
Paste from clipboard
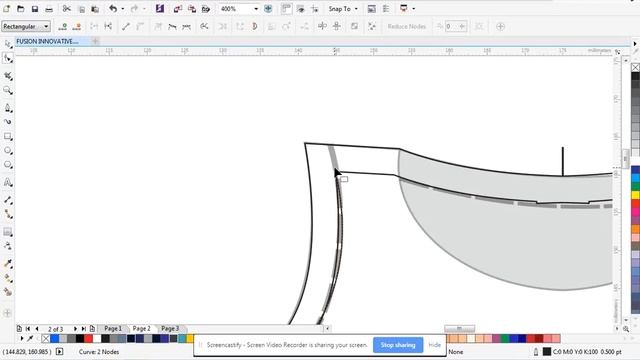(x=95, y=9)
